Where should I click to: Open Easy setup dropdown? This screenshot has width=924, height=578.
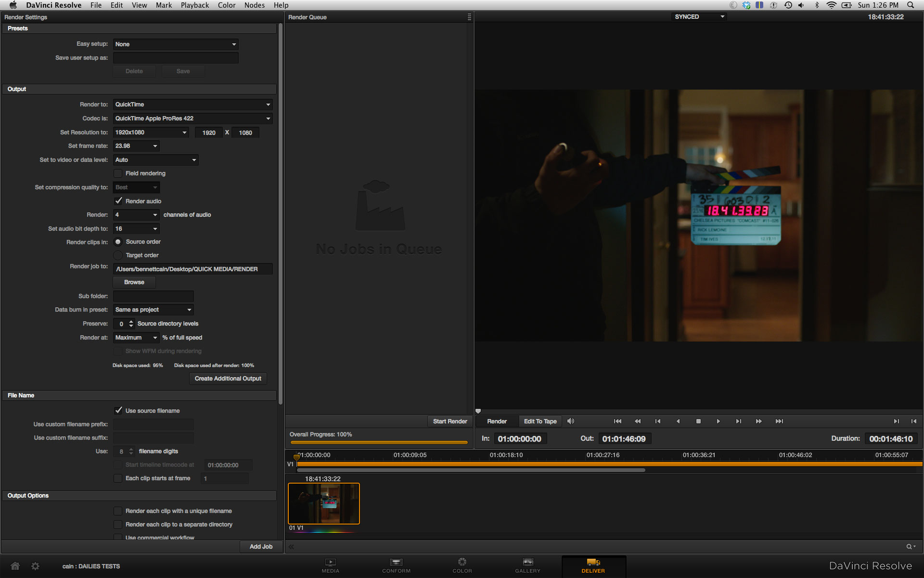point(176,44)
